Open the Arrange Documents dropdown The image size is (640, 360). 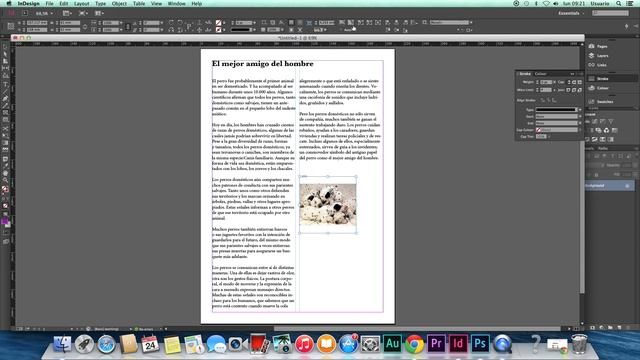click(x=100, y=13)
